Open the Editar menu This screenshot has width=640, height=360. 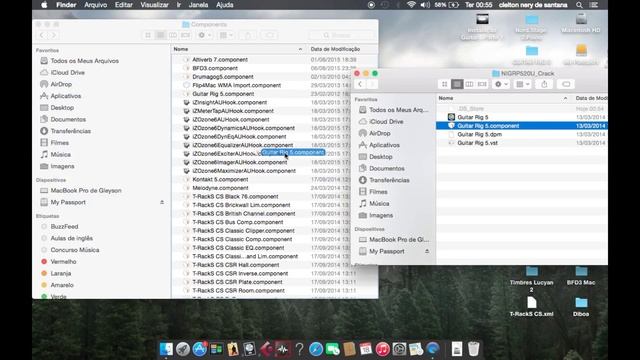[x=124, y=5]
